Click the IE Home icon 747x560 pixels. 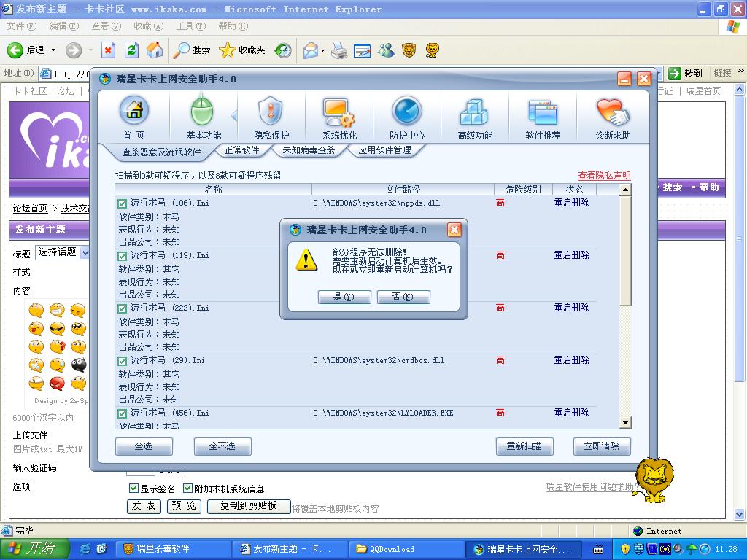(155, 50)
